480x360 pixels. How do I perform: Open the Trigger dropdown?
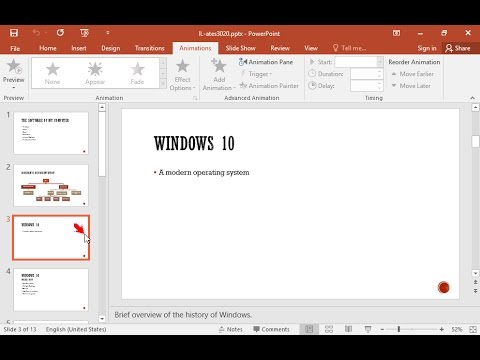point(257,74)
